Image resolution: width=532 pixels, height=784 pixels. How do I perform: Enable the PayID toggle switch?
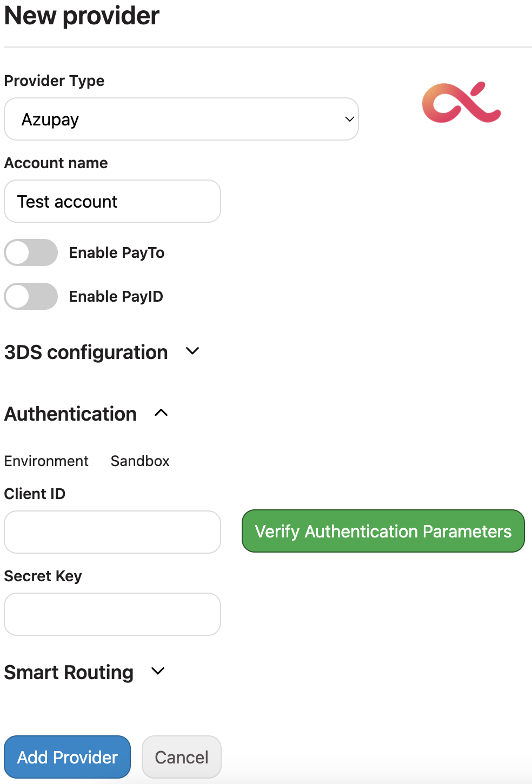click(x=31, y=296)
